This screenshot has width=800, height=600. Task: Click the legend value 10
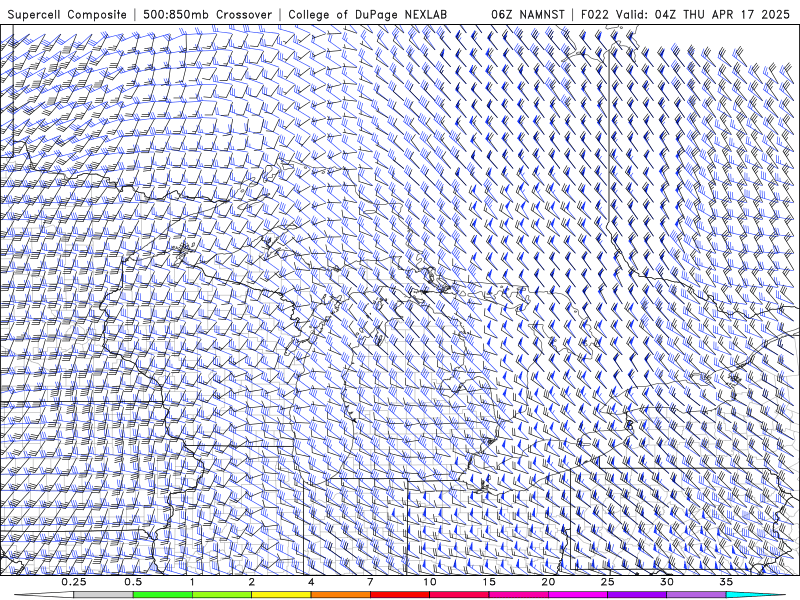pos(430,582)
